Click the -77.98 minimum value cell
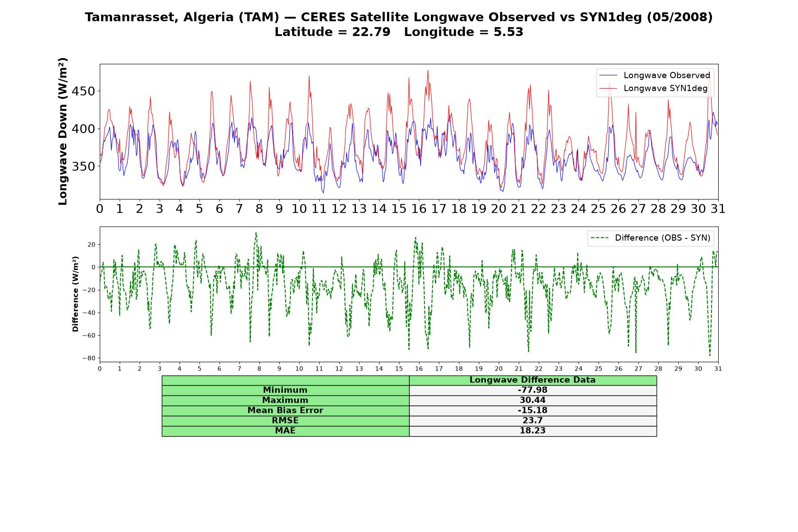This screenshot has width=798, height=532. tap(533, 390)
